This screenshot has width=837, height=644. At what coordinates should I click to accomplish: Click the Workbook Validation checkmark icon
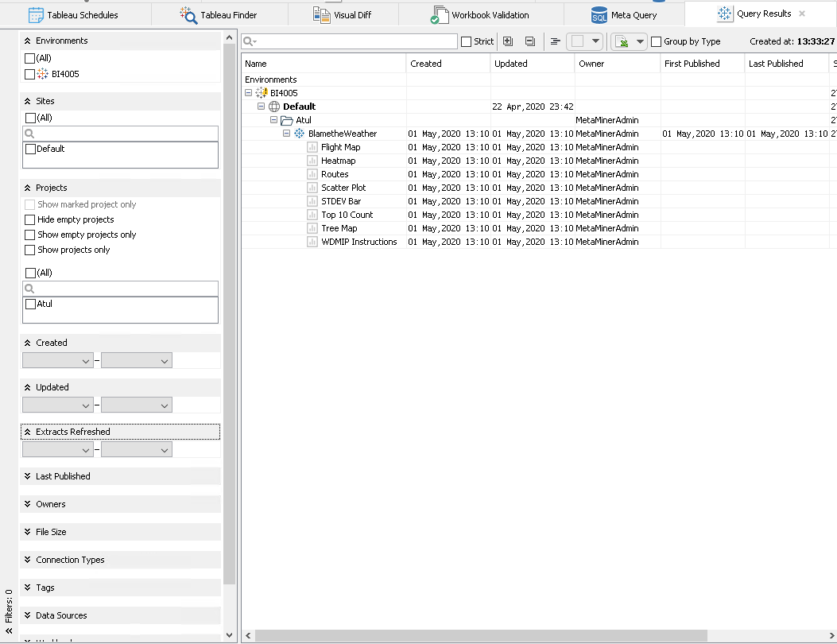coord(440,15)
